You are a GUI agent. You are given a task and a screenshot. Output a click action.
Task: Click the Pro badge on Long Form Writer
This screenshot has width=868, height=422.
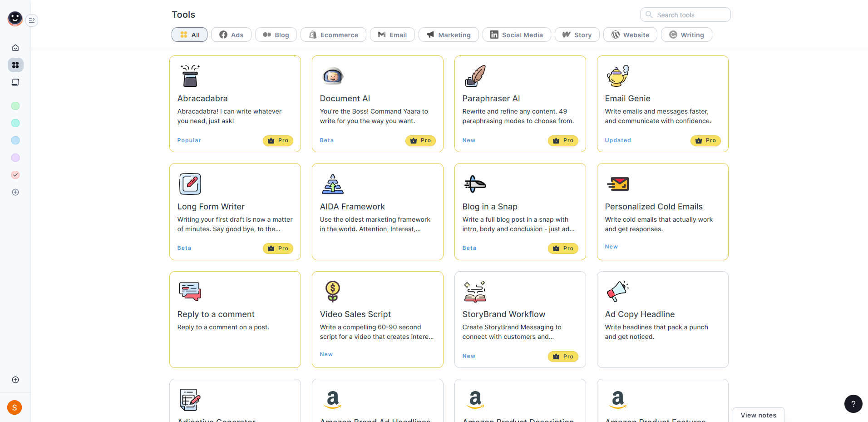[278, 248]
